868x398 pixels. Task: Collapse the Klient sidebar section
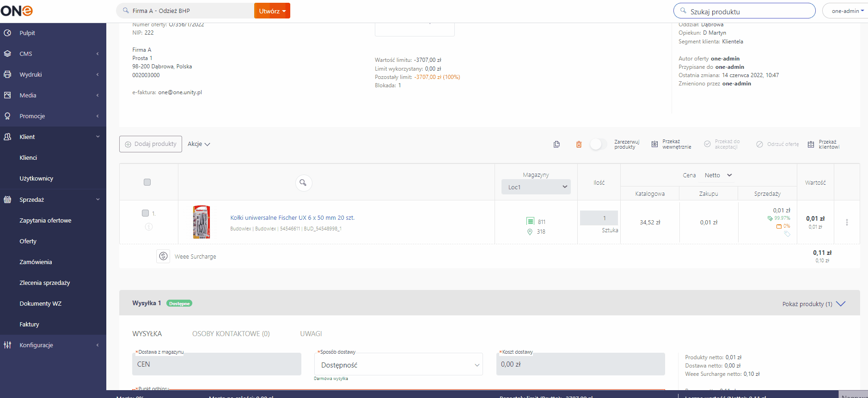tap(98, 137)
